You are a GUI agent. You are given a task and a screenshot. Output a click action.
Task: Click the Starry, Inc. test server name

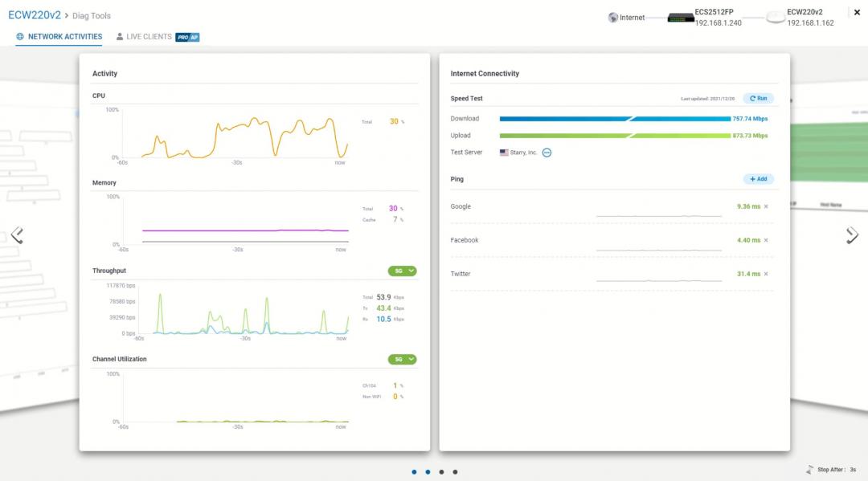(x=523, y=153)
